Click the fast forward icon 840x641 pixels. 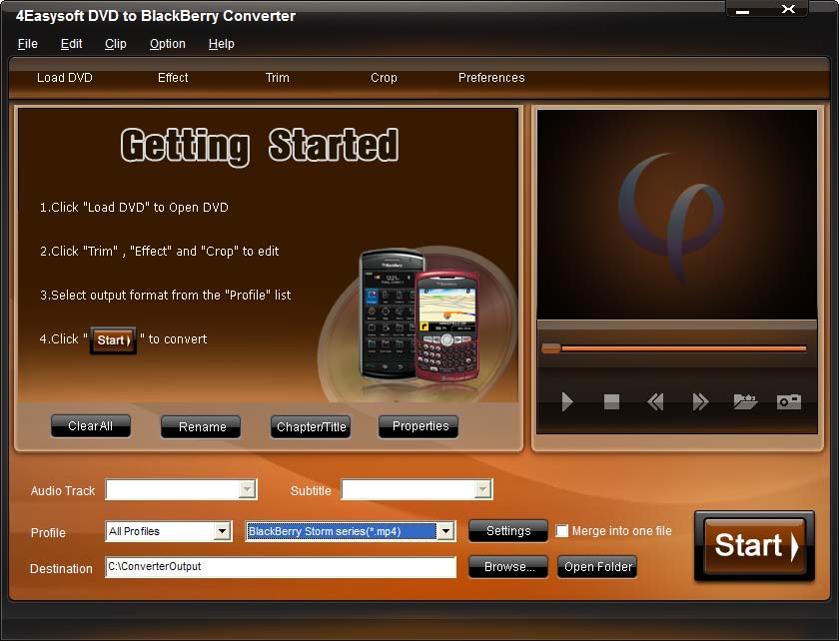click(700, 401)
